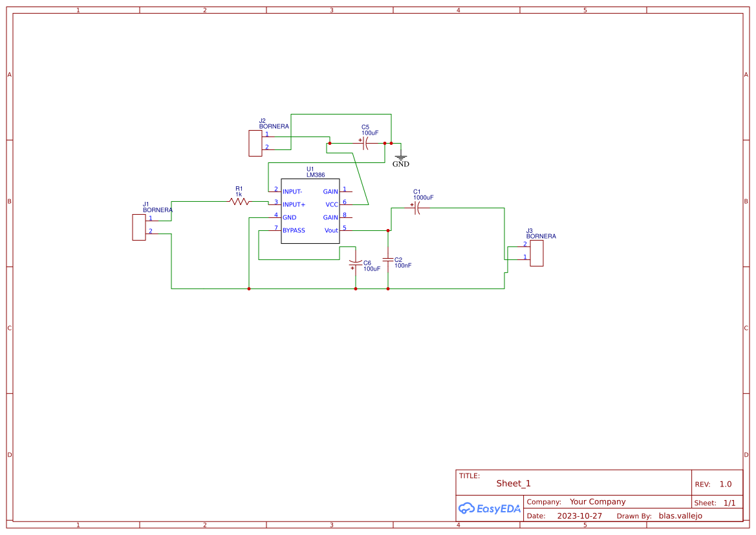The height and width of the screenshot is (535, 756).
Task: Select connector J3 BORNERA symbol
Action: (537, 254)
